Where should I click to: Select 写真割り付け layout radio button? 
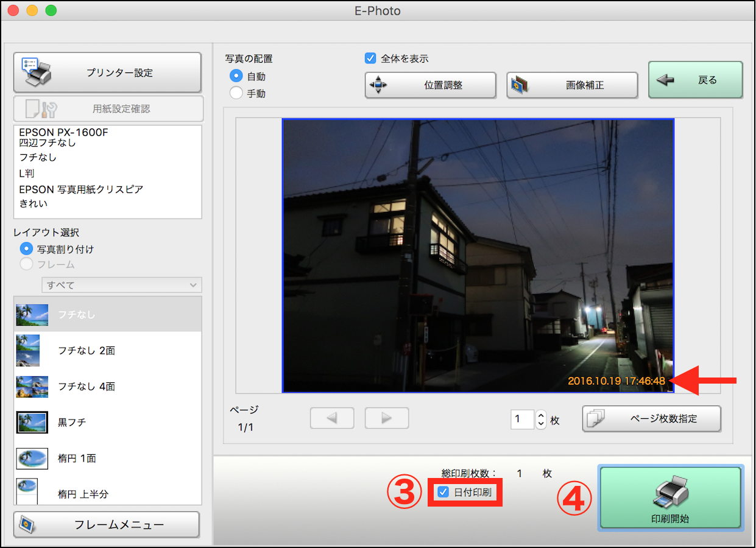26,248
